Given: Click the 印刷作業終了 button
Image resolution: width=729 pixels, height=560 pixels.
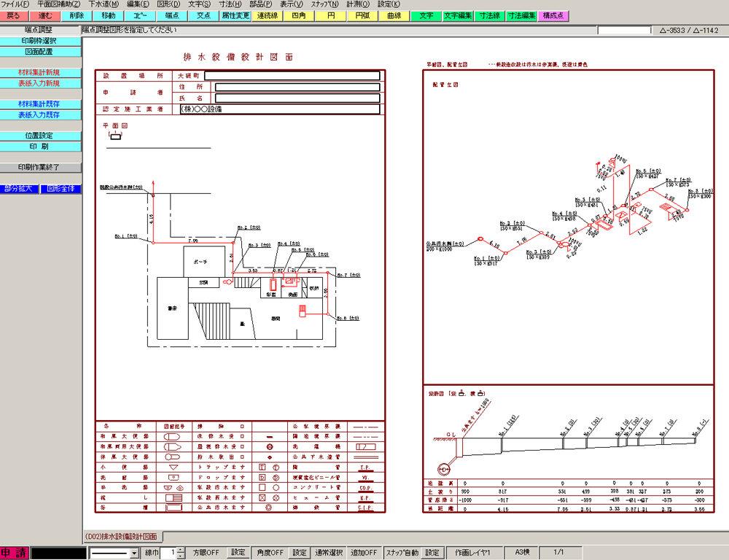Looking at the screenshot, I should click(40, 168).
